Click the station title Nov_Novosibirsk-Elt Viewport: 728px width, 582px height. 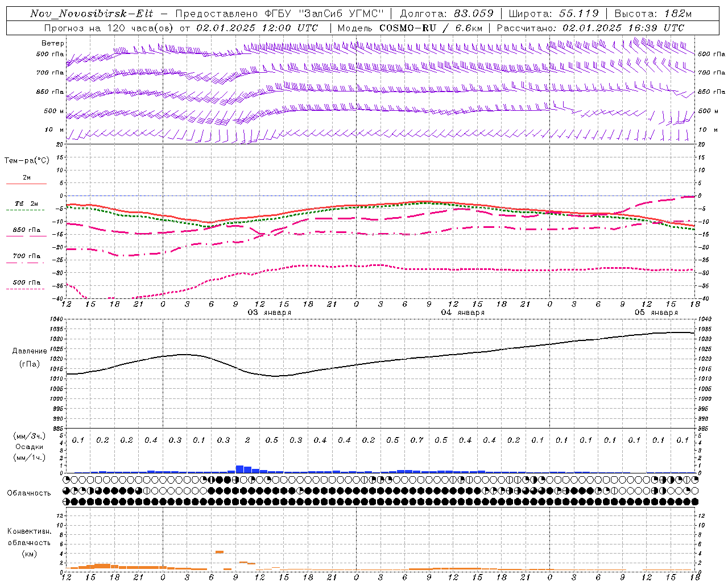coord(92,14)
